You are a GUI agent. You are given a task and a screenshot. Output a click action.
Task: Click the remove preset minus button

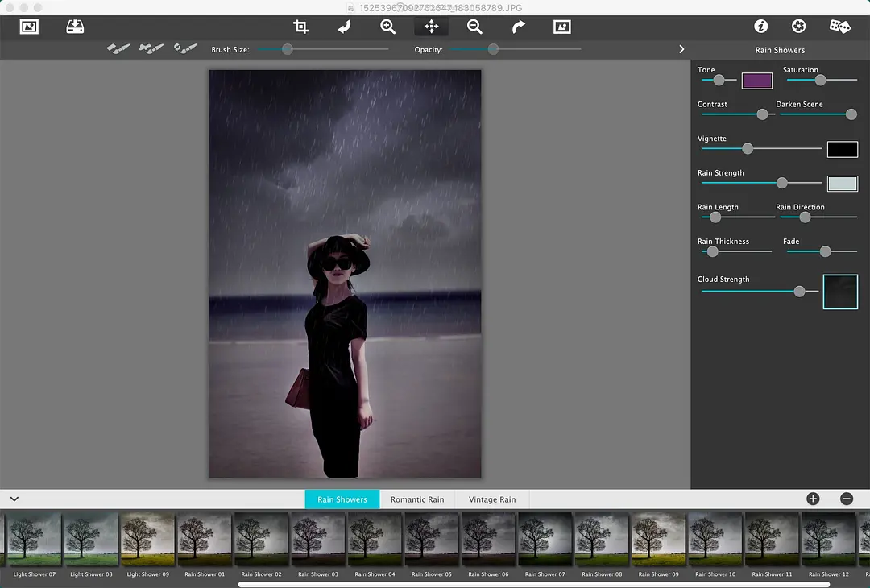847,499
